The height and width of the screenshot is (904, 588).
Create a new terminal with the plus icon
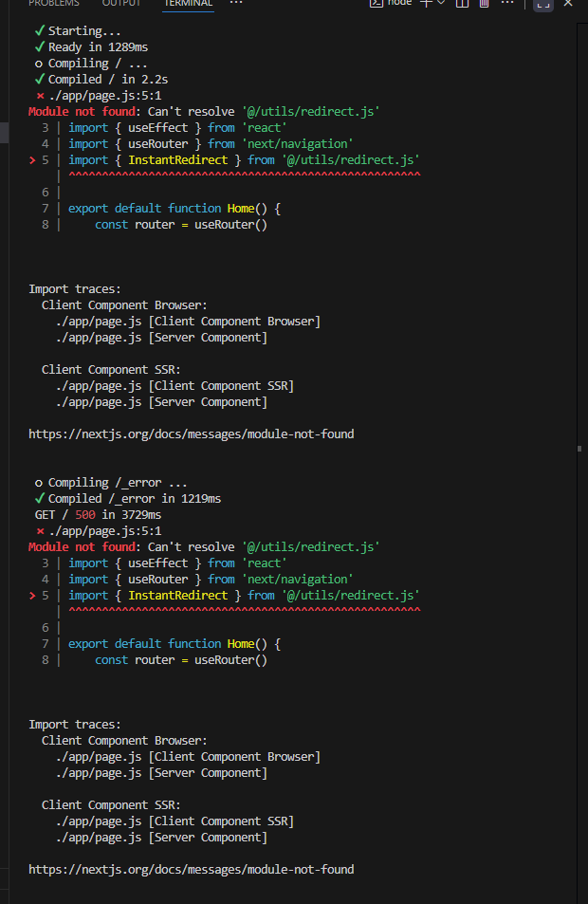[x=426, y=3]
